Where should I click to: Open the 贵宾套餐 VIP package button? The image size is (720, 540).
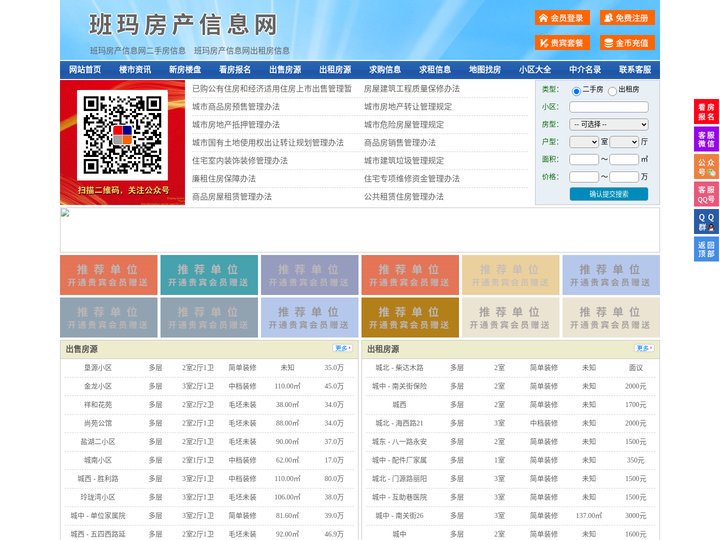tap(562, 43)
